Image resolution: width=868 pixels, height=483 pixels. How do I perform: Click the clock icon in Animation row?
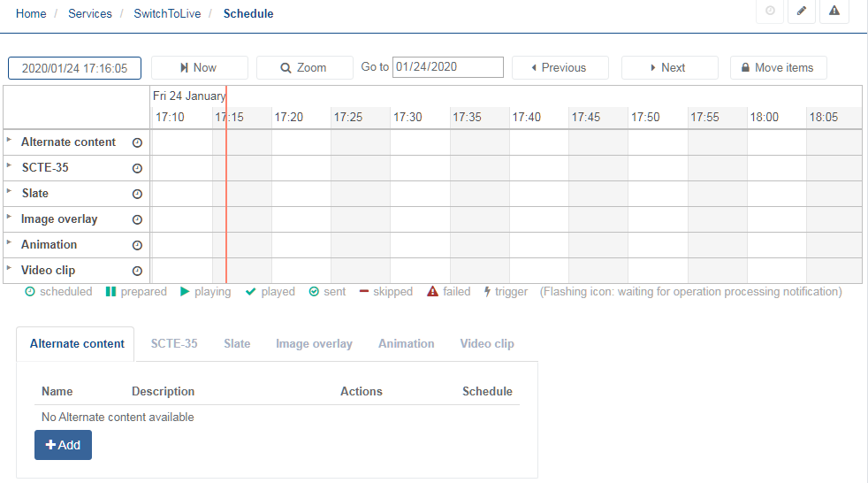point(137,245)
